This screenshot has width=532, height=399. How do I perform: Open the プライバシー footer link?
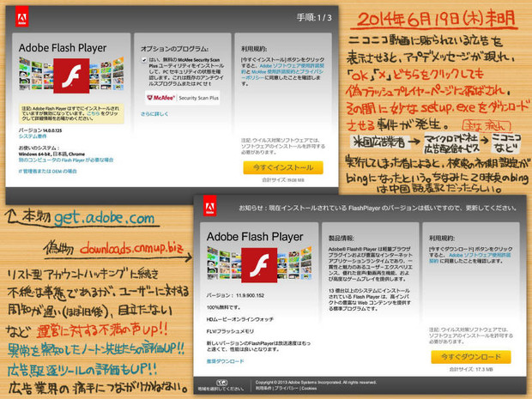click(287, 388)
